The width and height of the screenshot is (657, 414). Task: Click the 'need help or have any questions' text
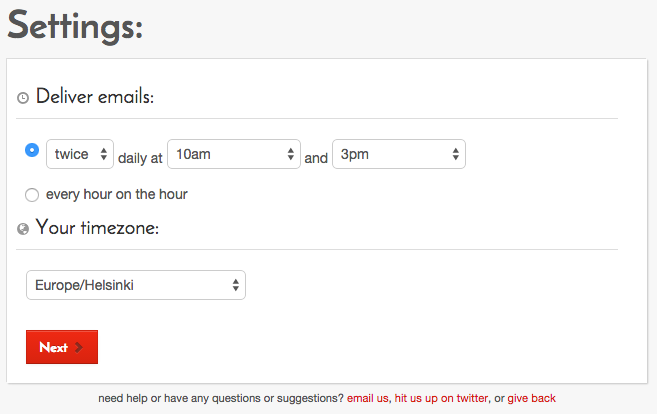point(220,398)
